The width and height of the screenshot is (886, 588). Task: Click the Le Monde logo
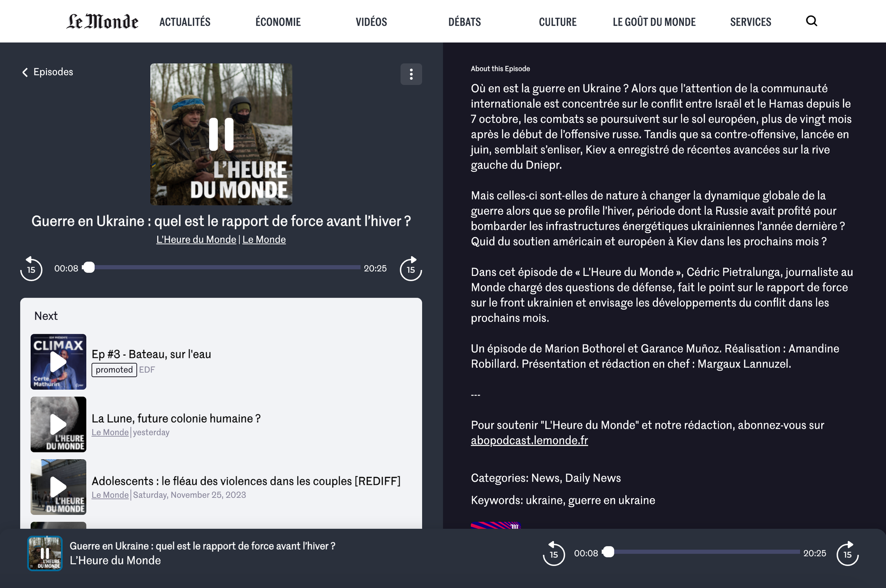(x=102, y=21)
